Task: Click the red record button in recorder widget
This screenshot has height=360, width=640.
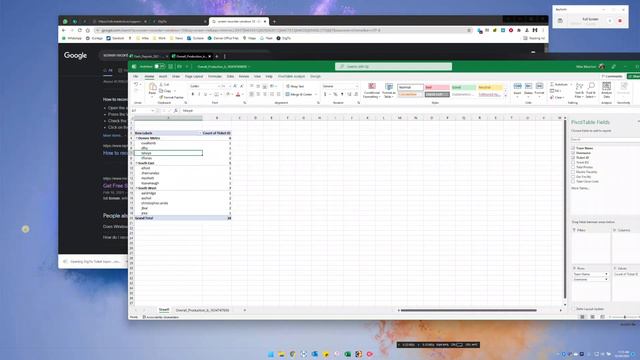Action: pyautogui.click(x=620, y=21)
